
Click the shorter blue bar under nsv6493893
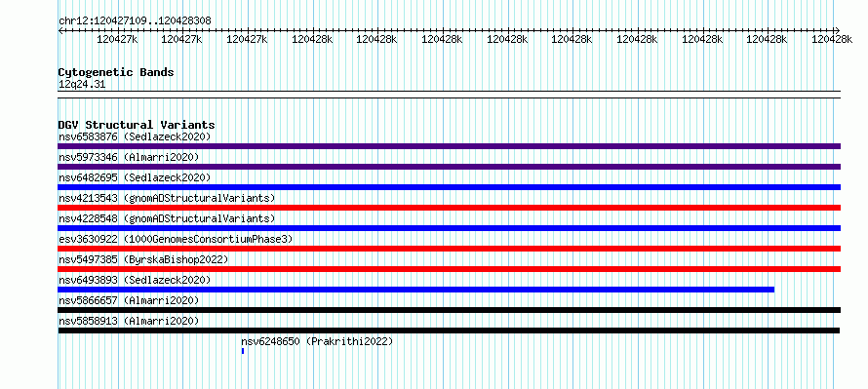coord(416,290)
